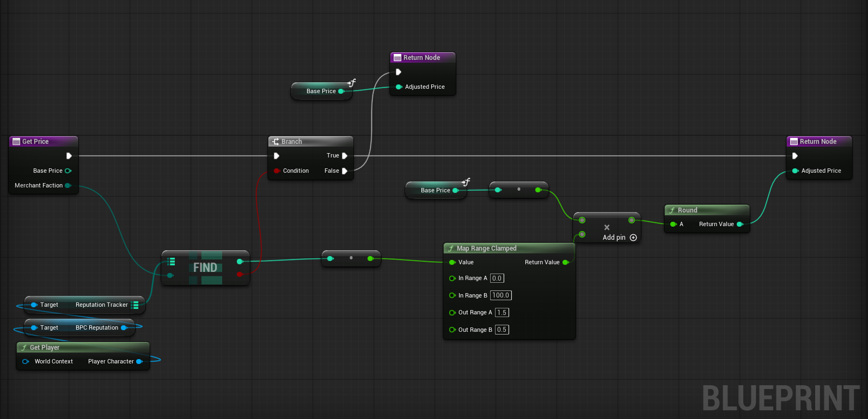Click output pin of Base Price getter near top Return Node
The image size is (868, 419).
pos(341,92)
